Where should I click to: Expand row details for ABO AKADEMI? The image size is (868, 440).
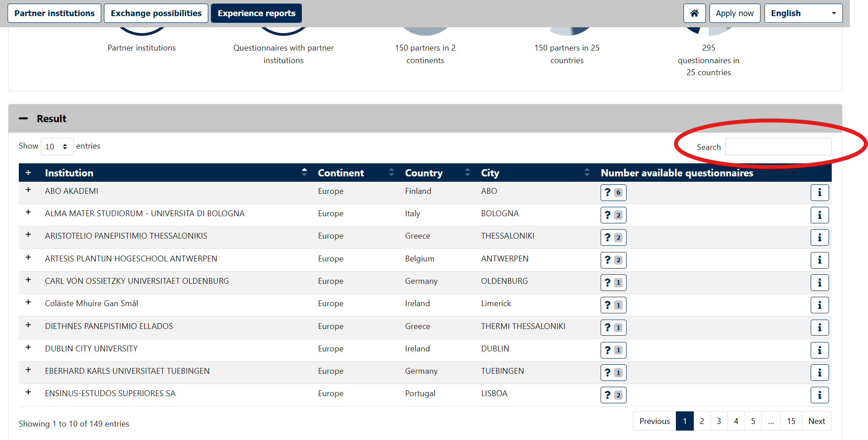(28, 190)
